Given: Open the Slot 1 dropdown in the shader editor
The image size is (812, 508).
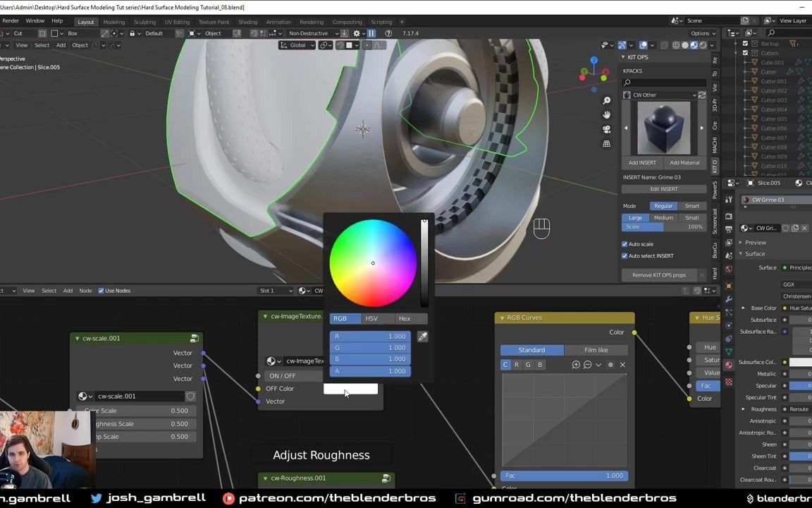Looking at the screenshot, I should pyautogui.click(x=275, y=290).
